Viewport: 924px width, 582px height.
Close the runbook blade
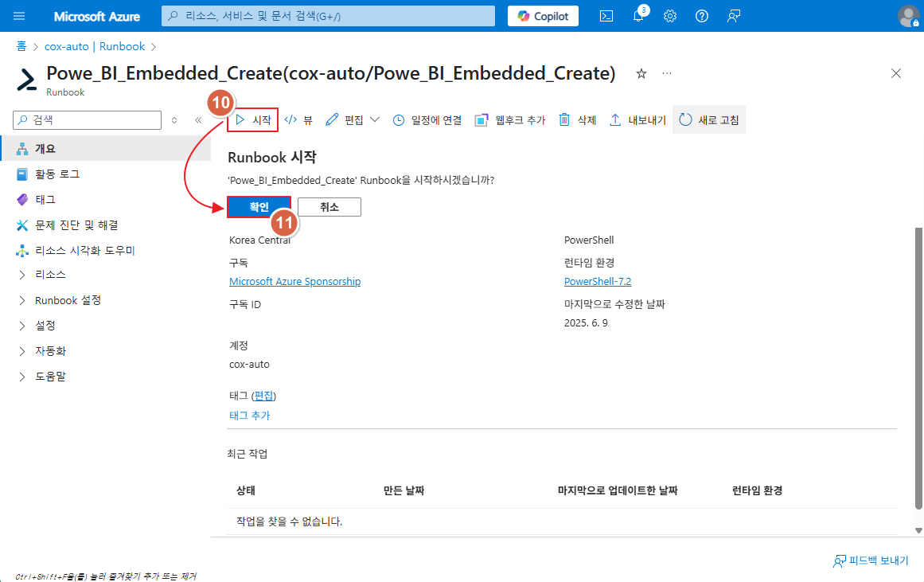point(895,73)
